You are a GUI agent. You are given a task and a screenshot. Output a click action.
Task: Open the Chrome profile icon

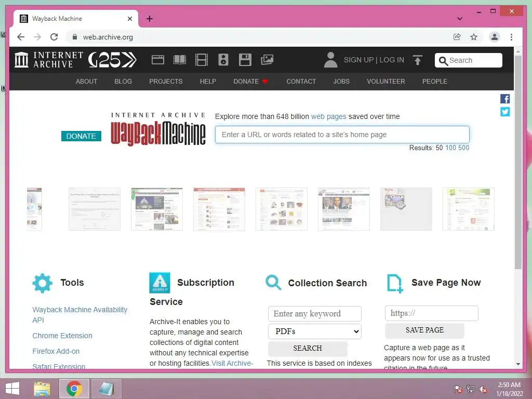pos(495,37)
